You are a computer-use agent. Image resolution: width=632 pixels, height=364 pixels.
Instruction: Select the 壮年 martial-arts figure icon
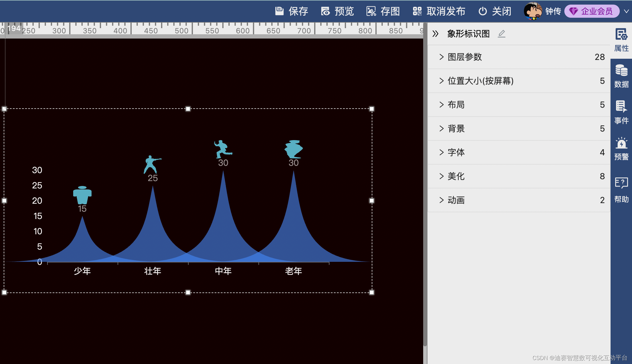click(152, 164)
